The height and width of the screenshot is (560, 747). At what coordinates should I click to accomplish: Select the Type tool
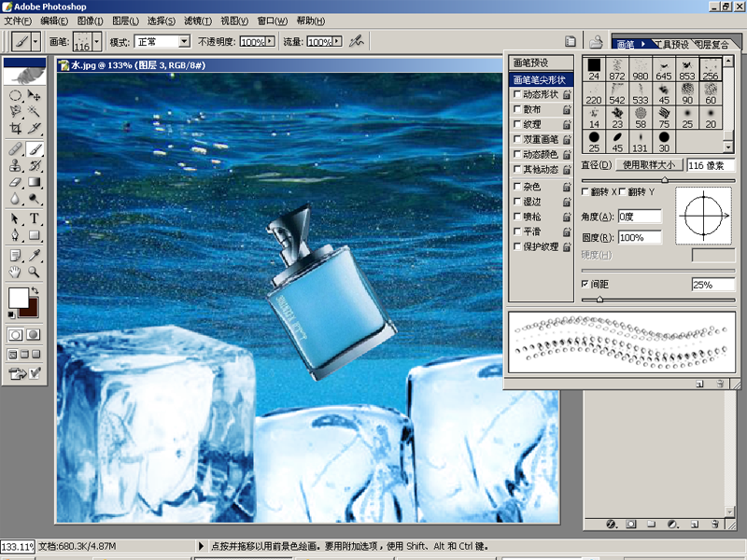tap(34, 218)
